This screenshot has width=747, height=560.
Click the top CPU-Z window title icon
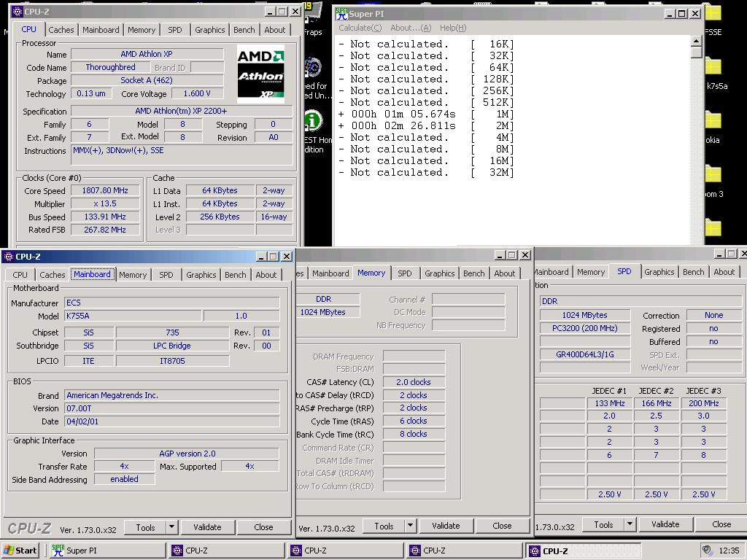(18, 12)
